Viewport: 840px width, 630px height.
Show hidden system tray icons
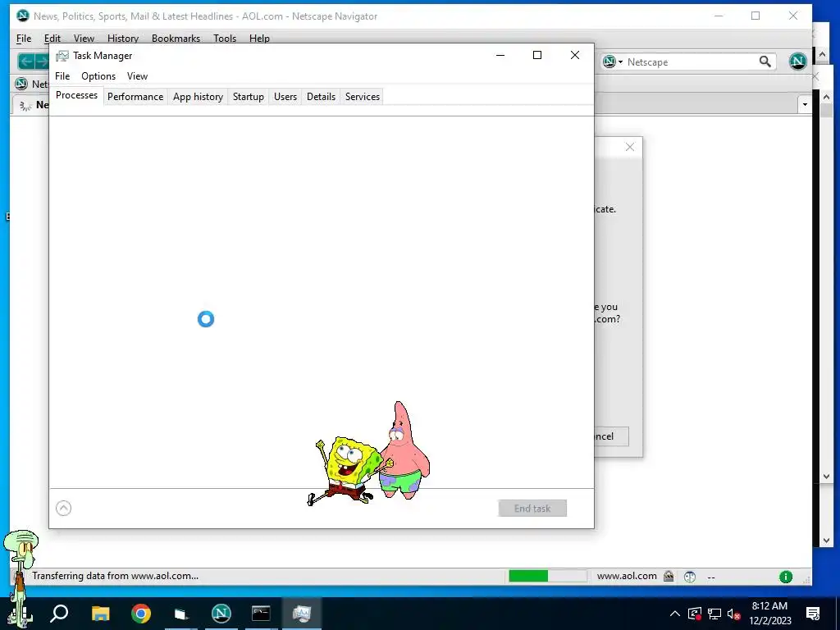pyautogui.click(x=675, y=614)
